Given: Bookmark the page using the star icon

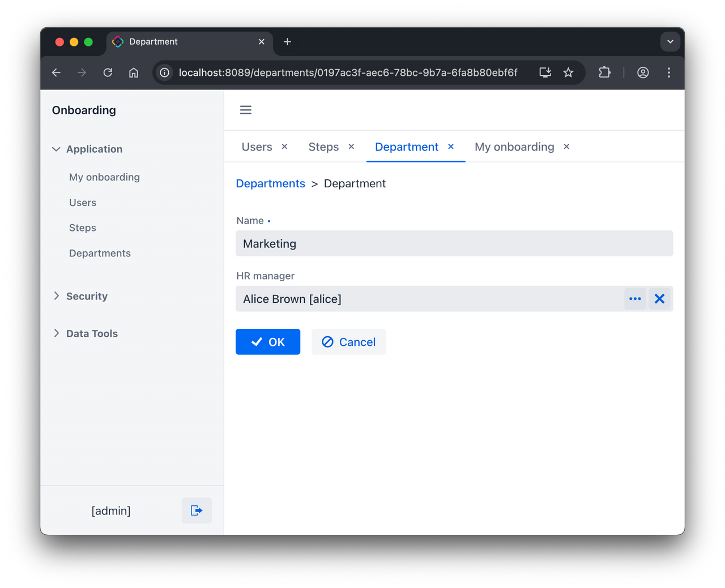Looking at the screenshot, I should pos(568,72).
